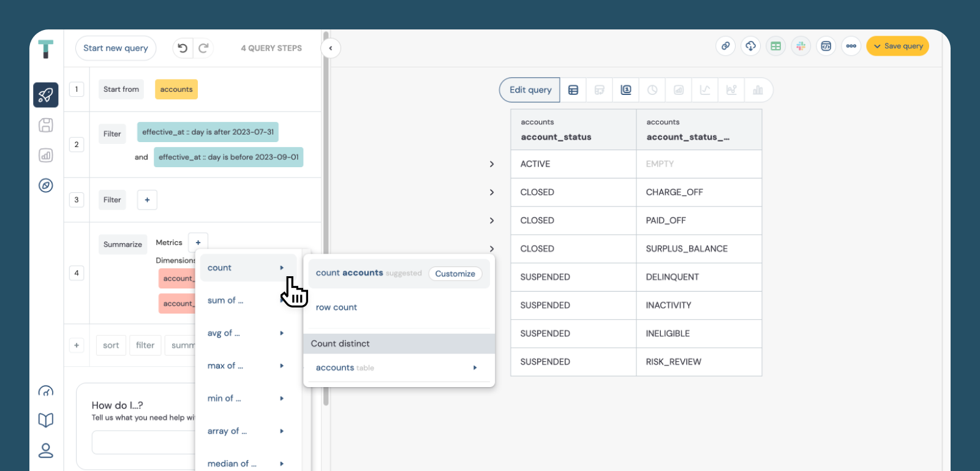Edit the accounts source table chip
This screenshot has height=471, width=980.
[176, 89]
